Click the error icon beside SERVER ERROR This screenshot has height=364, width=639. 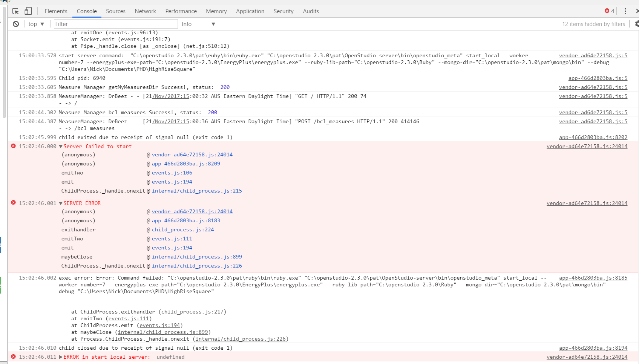(13, 203)
